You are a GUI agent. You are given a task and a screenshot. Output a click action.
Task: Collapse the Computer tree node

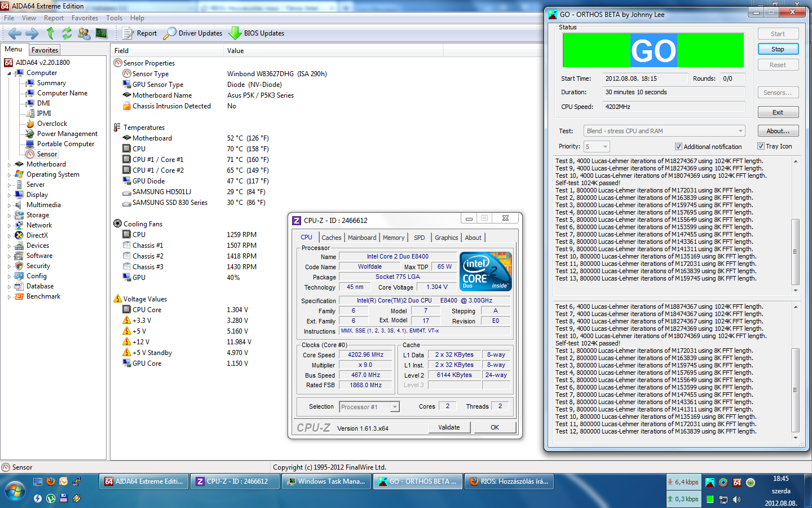tap(9, 73)
